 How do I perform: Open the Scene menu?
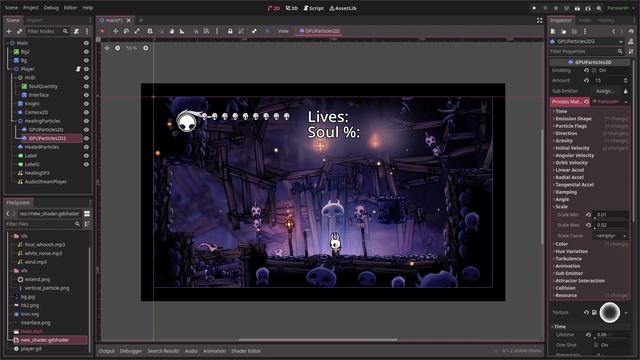(11, 8)
